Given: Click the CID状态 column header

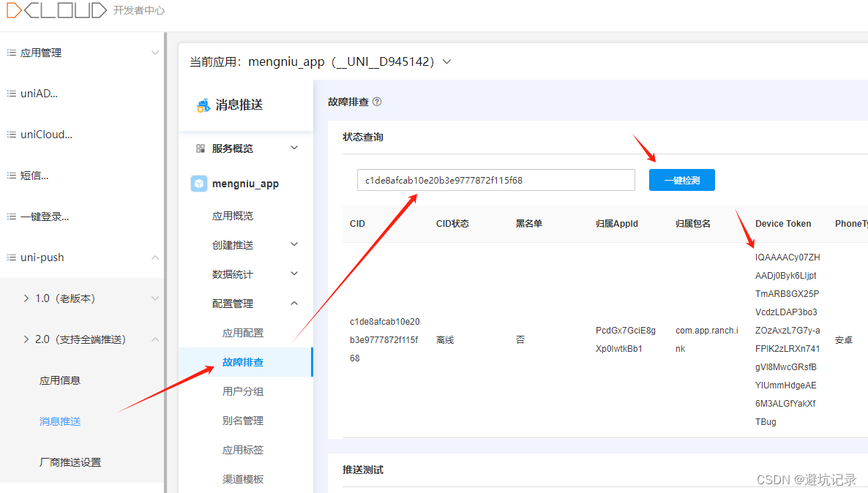Looking at the screenshot, I should [x=452, y=224].
